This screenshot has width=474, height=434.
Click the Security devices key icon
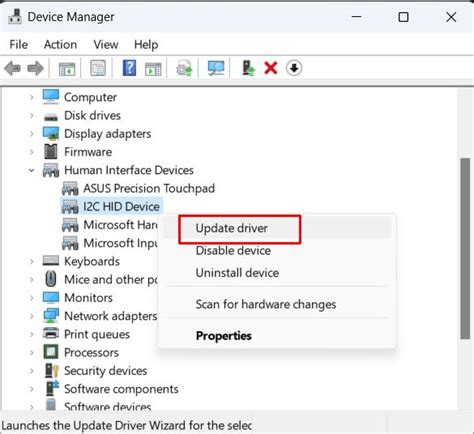[x=51, y=370]
